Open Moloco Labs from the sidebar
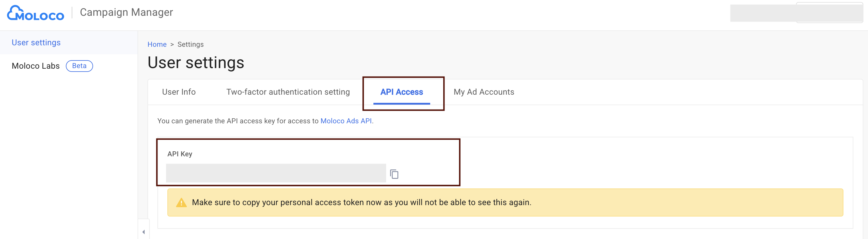 [35, 66]
